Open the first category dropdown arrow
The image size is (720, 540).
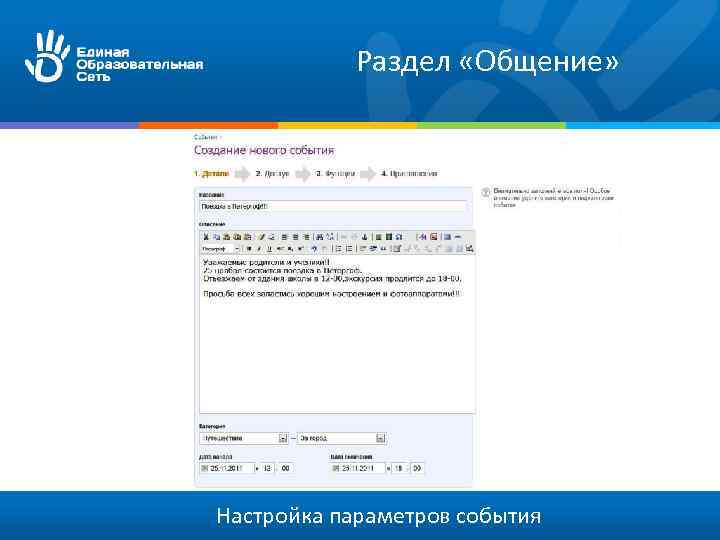pos(283,438)
